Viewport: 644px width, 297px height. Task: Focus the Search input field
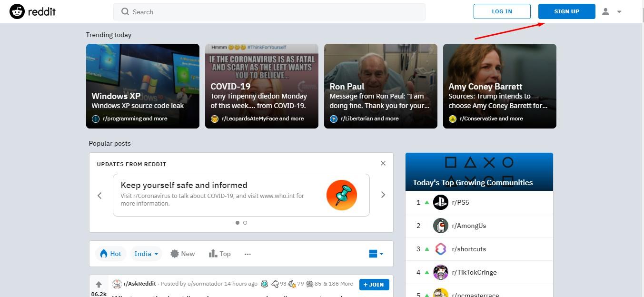tap(269, 12)
